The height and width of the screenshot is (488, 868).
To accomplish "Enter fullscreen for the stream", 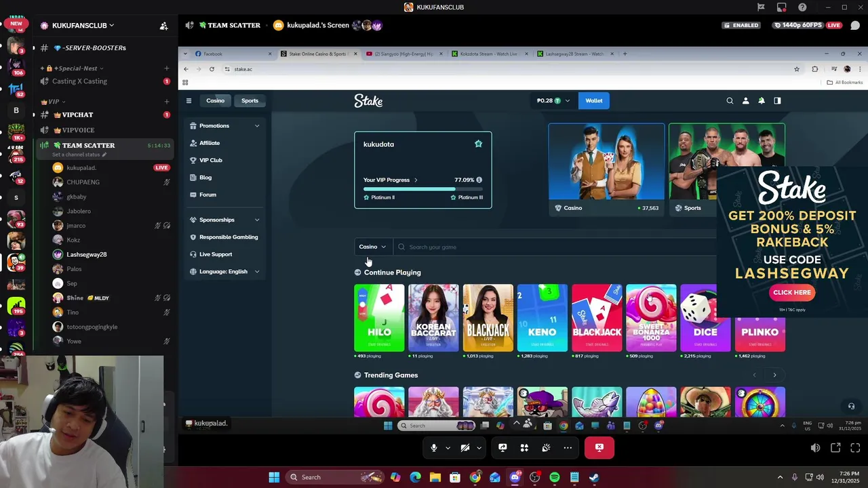I will click(855, 448).
